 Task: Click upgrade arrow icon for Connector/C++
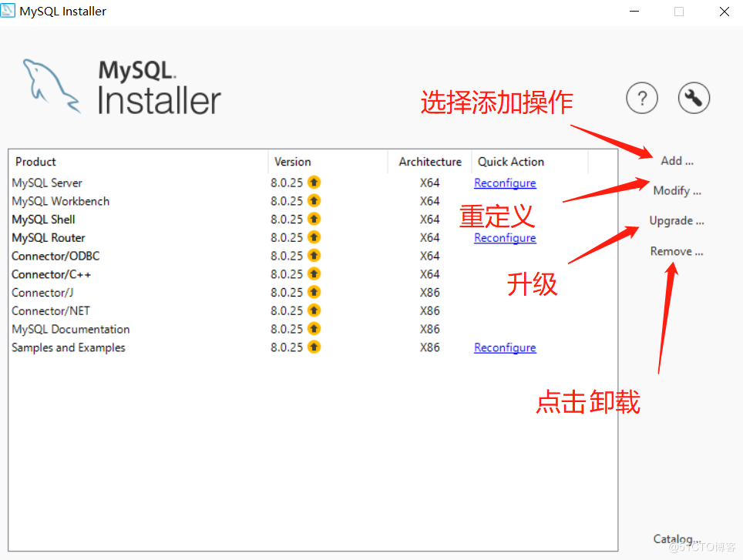click(x=314, y=273)
